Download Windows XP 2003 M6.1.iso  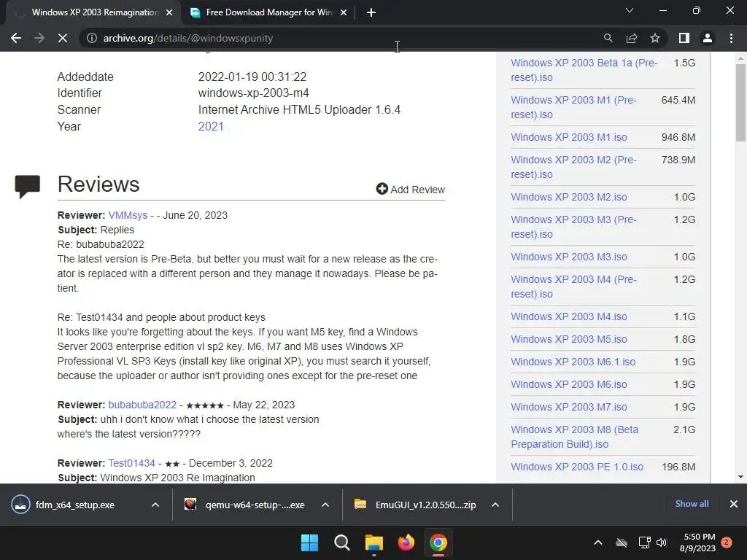tap(573, 362)
